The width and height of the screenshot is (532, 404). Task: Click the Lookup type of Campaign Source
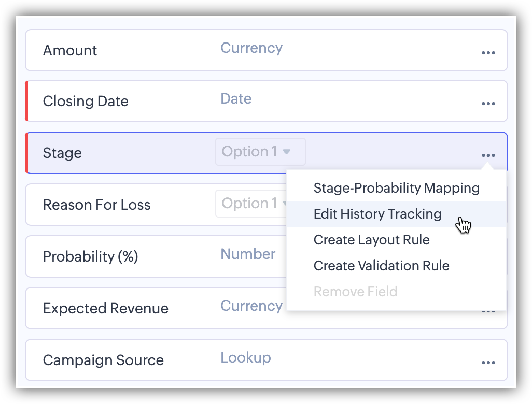(x=246, y=357)
